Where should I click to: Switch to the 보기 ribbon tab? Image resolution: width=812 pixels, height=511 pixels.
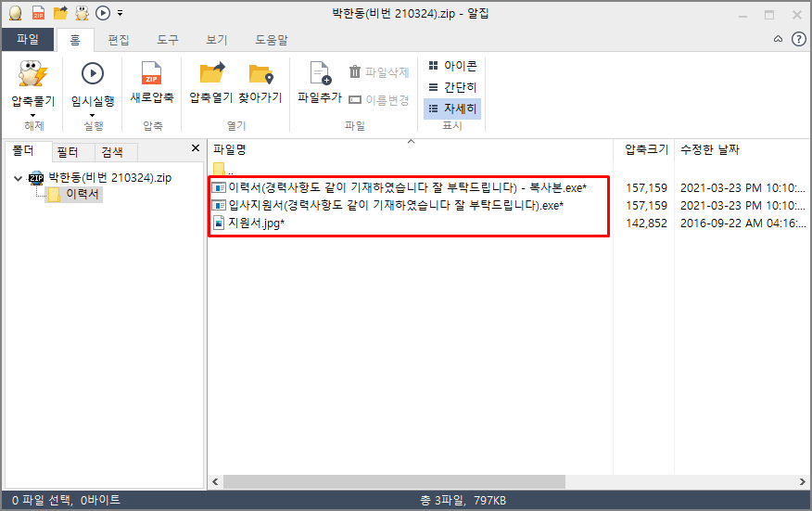(x=217, y=40)
